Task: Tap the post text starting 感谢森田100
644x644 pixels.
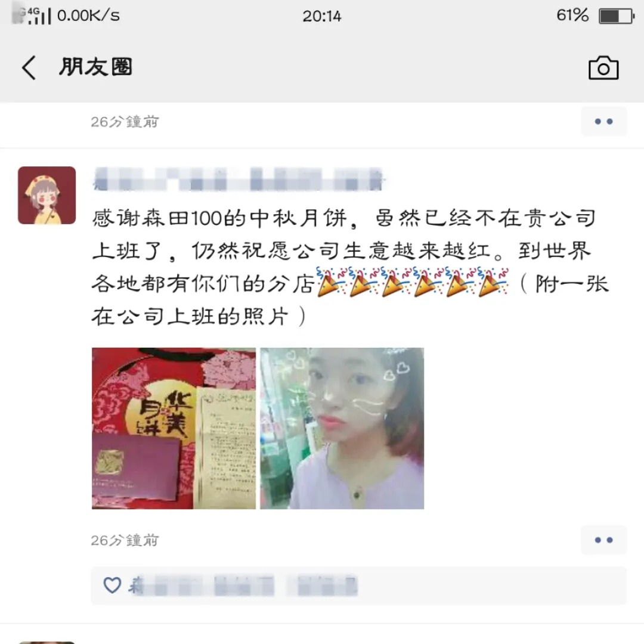Action: 350,267
